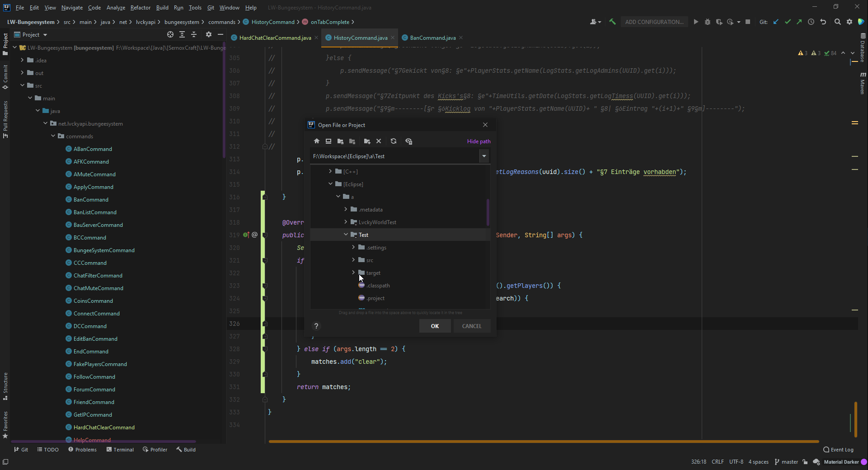Screen dimensions: 868x470
Task: Click Hide path link in dialog
Action: click(479, 141)
